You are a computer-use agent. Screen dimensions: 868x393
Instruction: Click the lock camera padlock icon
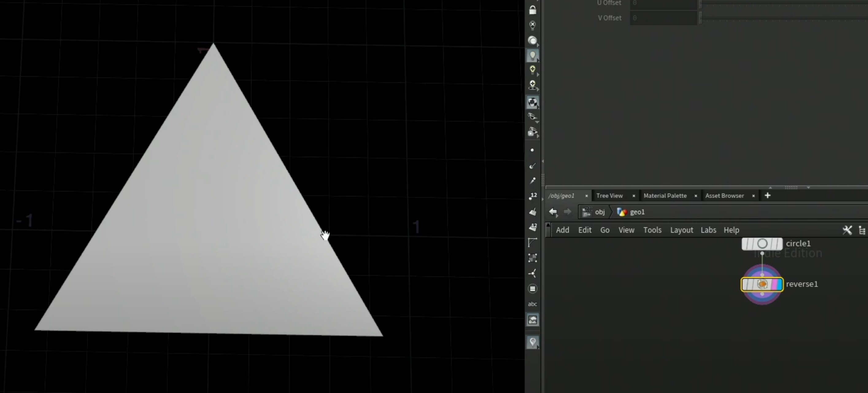pyautogui.click(x=532, y=10)
